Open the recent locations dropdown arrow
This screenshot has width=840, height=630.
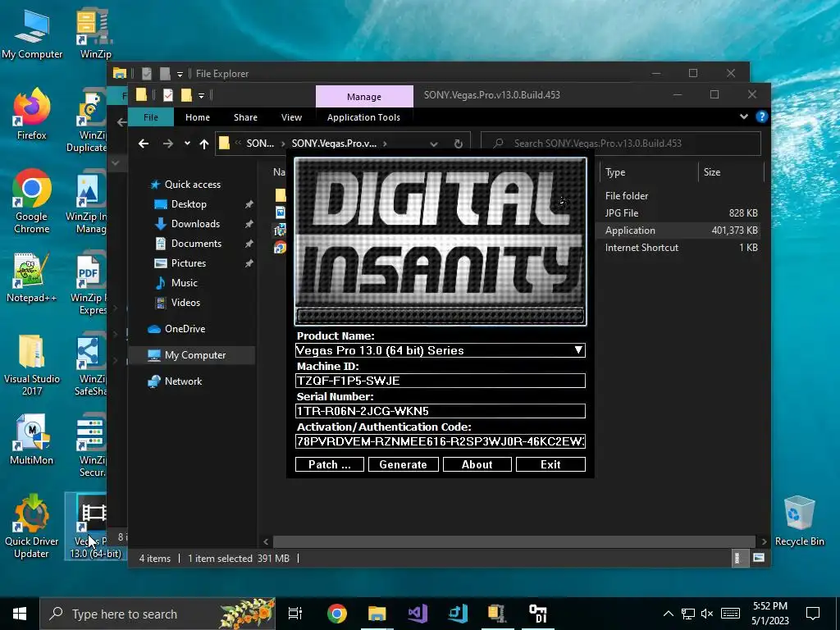click(x=187, y=144)
